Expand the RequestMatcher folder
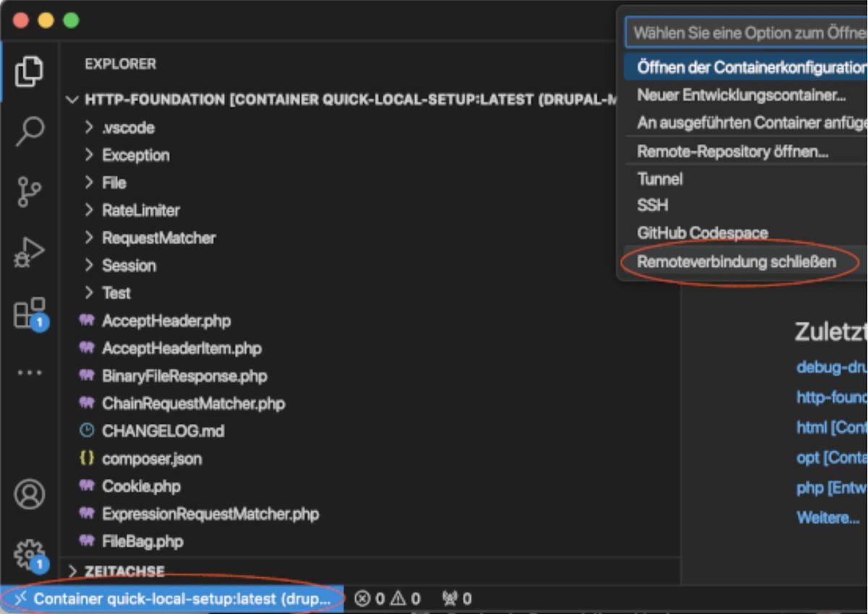Image resolution: width=868 pixels, height=614 pixels. pyautogui.click(x=158, y=238)
